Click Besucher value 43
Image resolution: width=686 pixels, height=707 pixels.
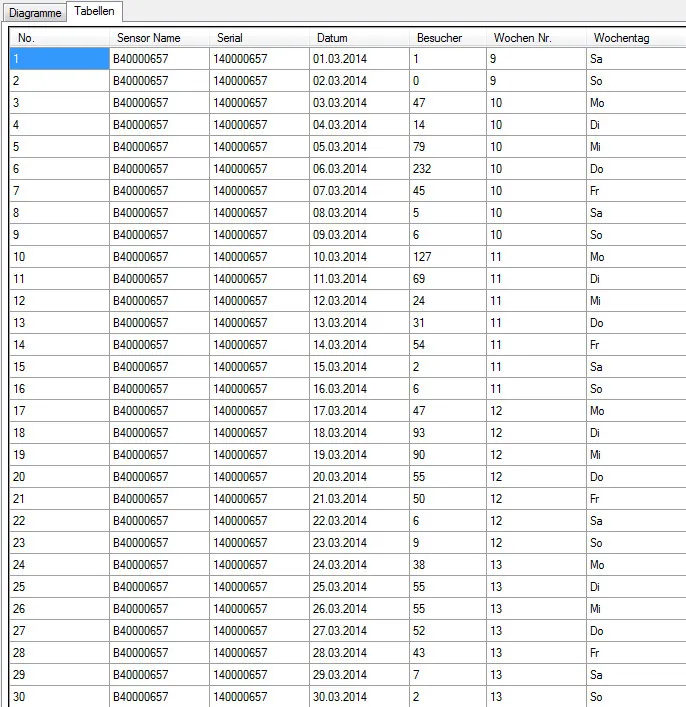click(x=448, y=652)
